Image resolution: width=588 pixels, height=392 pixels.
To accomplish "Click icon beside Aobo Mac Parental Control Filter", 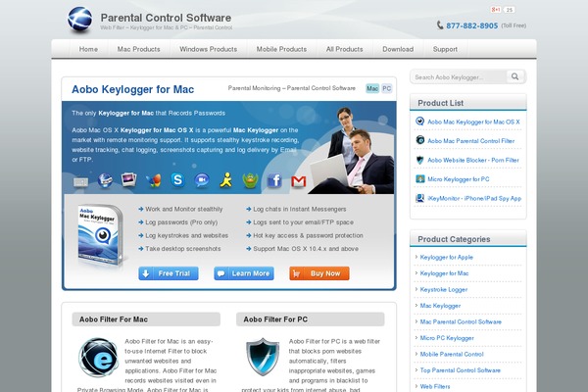I will [x=420, y=140].
